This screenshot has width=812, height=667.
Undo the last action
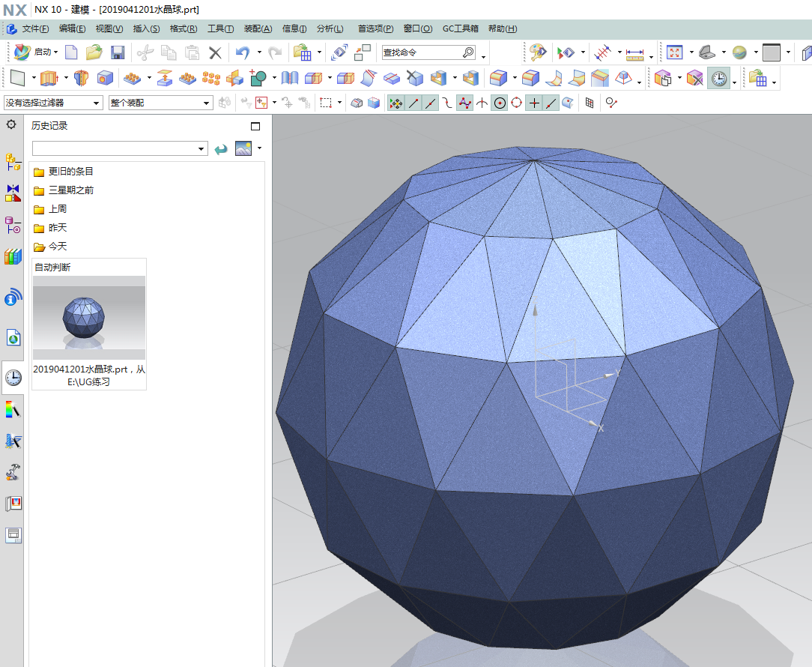243,52
